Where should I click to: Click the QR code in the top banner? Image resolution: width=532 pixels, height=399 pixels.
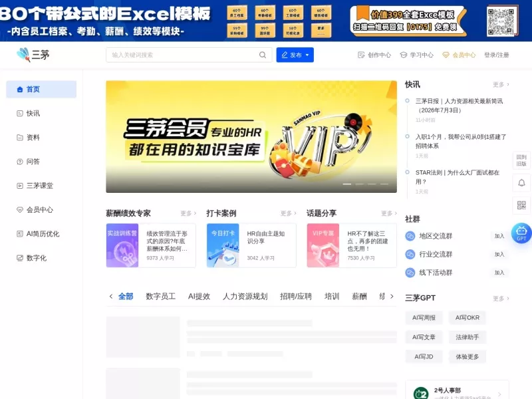[x=501, y=21]
